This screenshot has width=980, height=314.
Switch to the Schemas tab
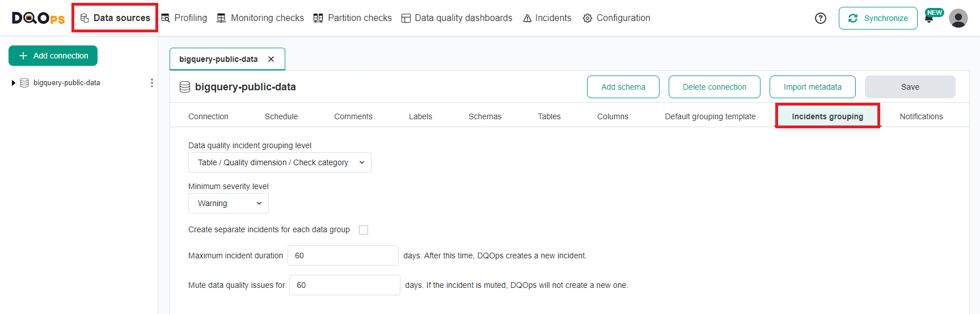point(485,116)
